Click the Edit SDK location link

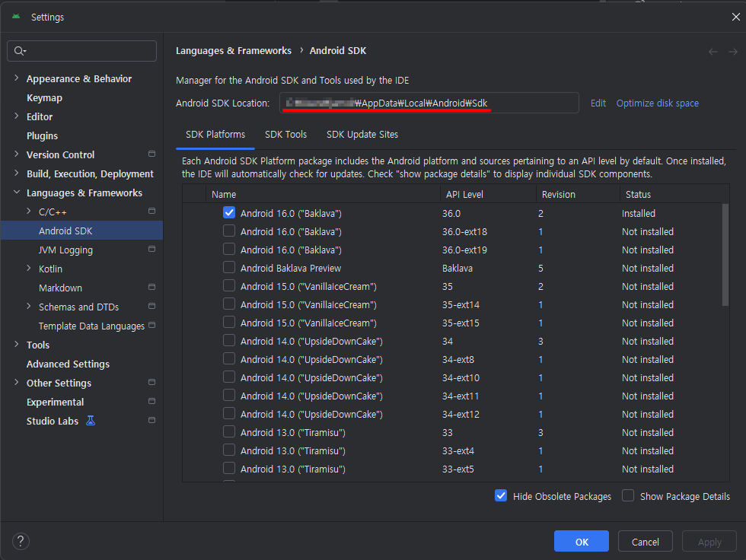[598, 103]
